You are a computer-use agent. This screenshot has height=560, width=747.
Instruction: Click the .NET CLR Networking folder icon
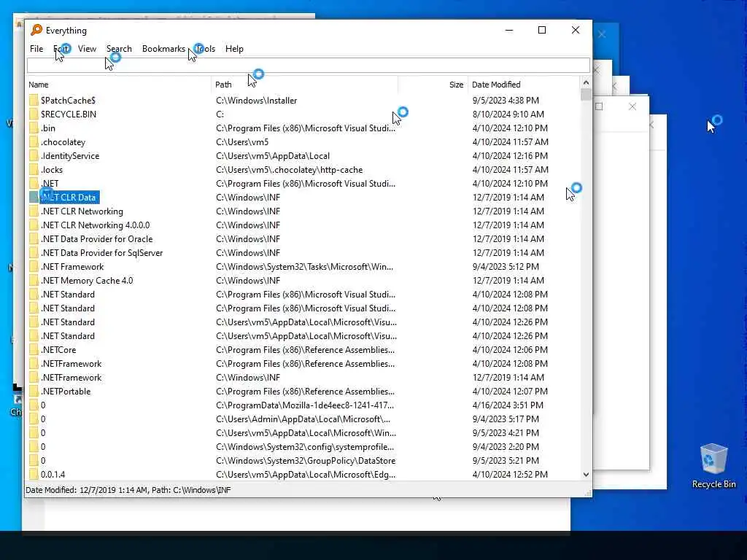click(x=34, y=211)
